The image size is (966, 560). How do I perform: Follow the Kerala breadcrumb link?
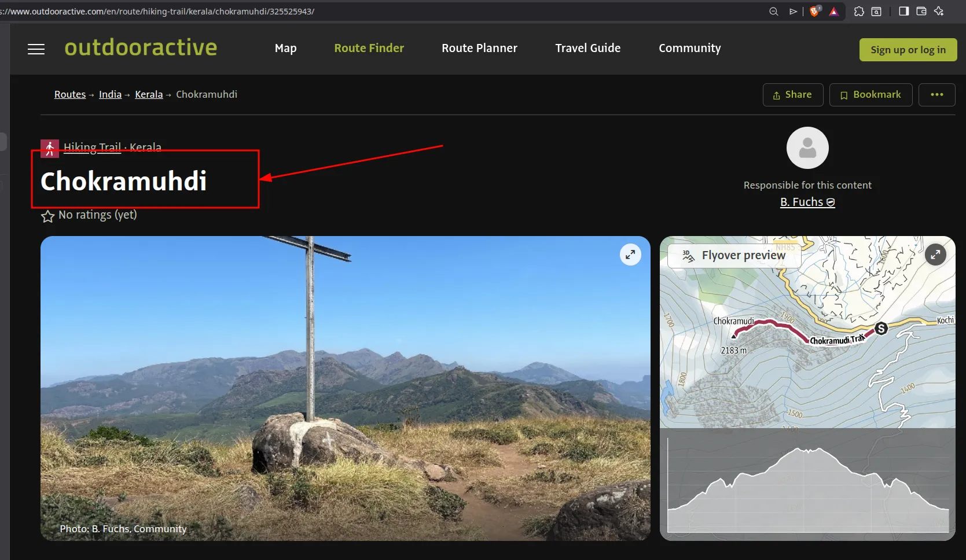pos(149,94)
